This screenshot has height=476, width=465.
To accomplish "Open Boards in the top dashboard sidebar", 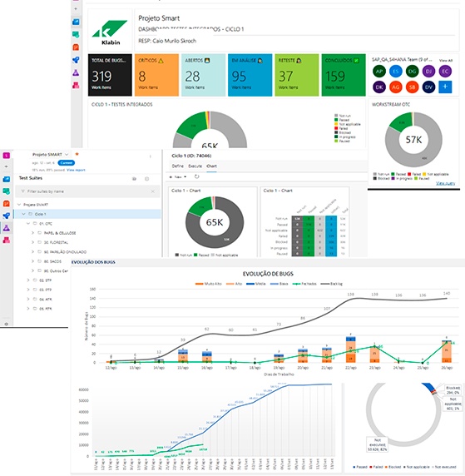I will pos(76,35).
